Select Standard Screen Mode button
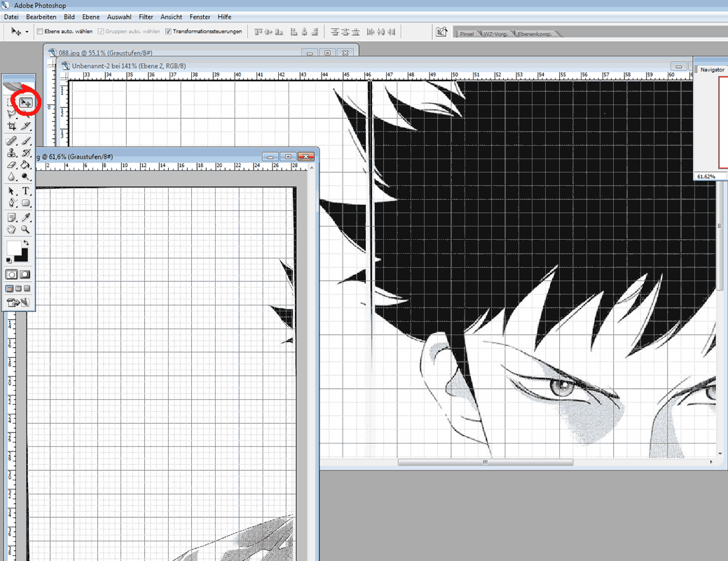728x561 pixels. 9,289
